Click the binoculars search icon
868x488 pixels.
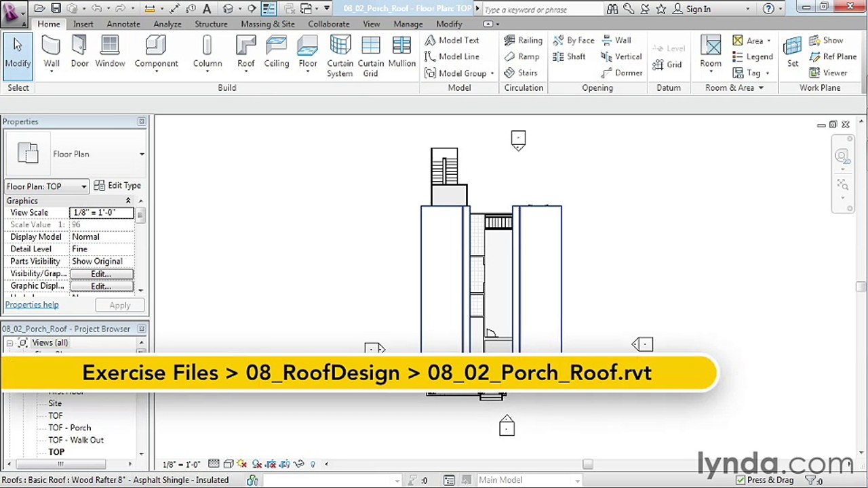click(612, 9)
